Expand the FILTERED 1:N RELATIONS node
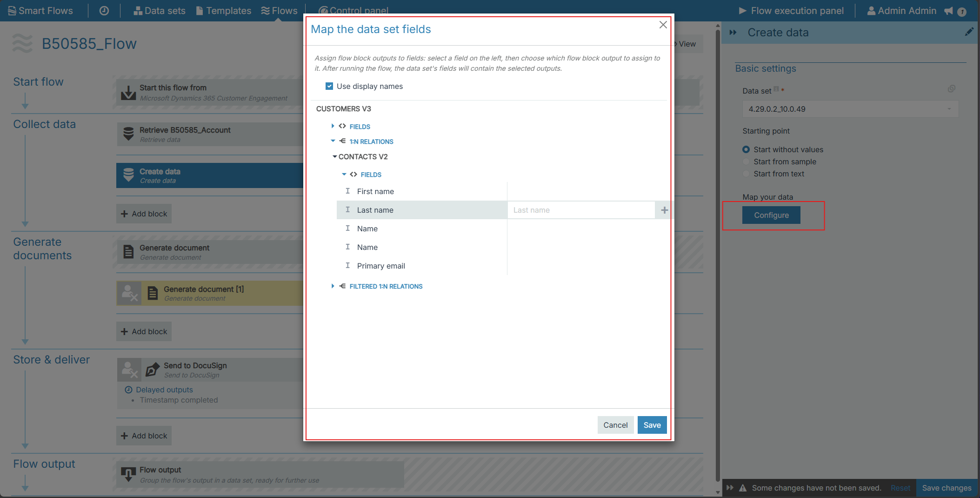This screenshot has height=498, width=980. pyautogui.click(x=333, y=286)
